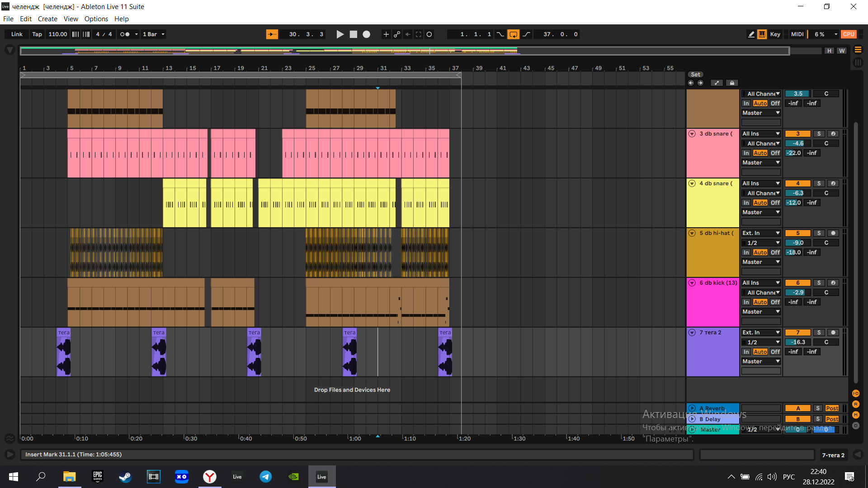Screen dimensions: 868x488
Task: Click the Arrangement Record button
Action: tap(367, 34)
